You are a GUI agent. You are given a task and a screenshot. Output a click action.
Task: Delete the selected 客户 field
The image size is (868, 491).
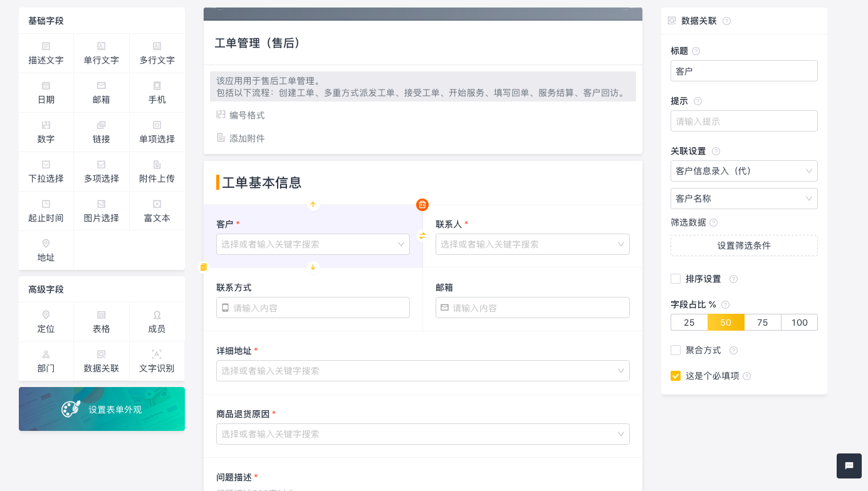(x=422, y=205)
